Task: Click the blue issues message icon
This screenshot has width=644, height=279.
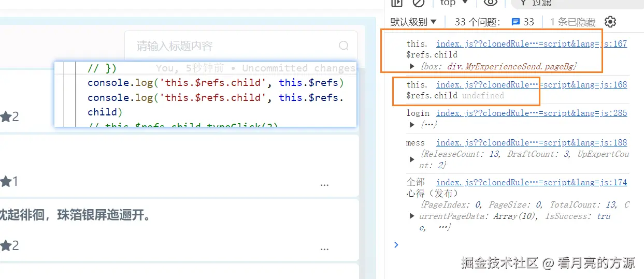Action: tap(516, 22)
